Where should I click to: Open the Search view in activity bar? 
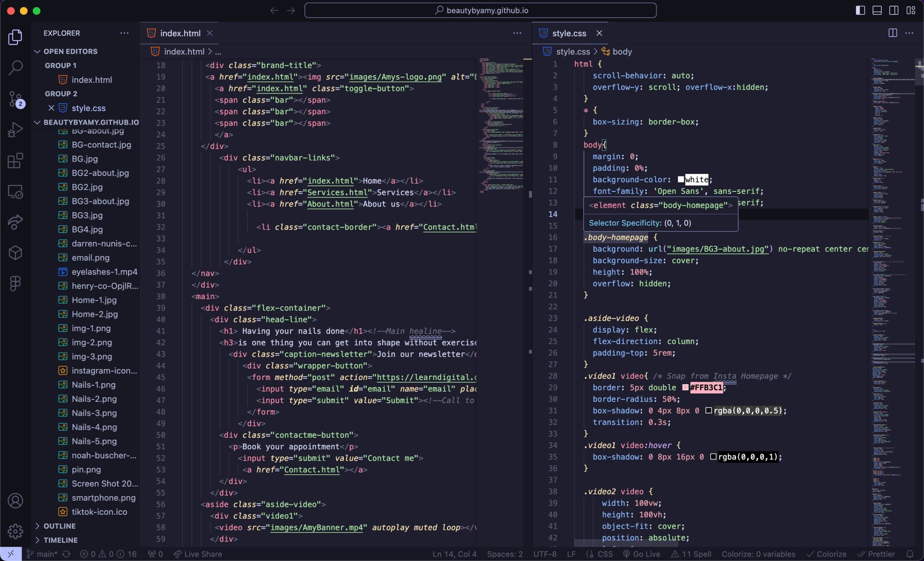point(16,68)
